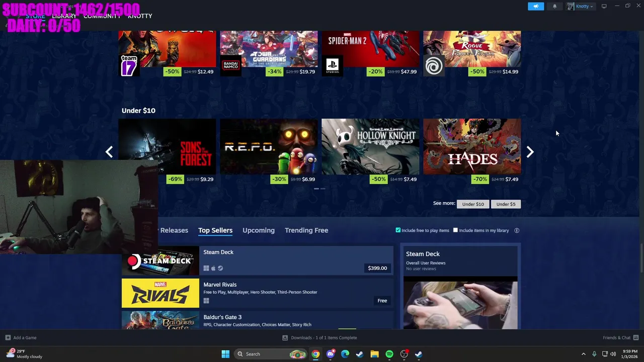
Task: Show next Under $10 games with right arrow
Action: (530, 152)
